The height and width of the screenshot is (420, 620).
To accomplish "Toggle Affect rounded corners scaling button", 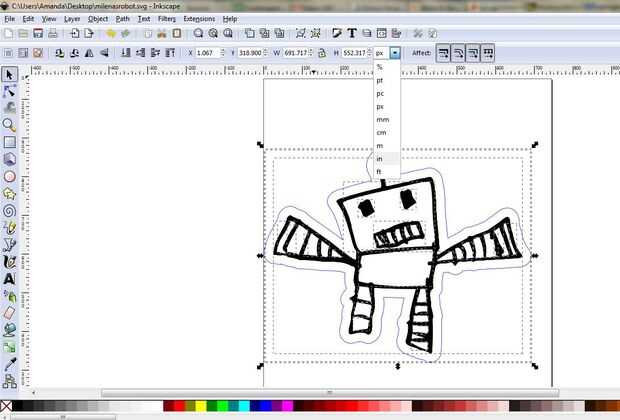I will (458, 53).
